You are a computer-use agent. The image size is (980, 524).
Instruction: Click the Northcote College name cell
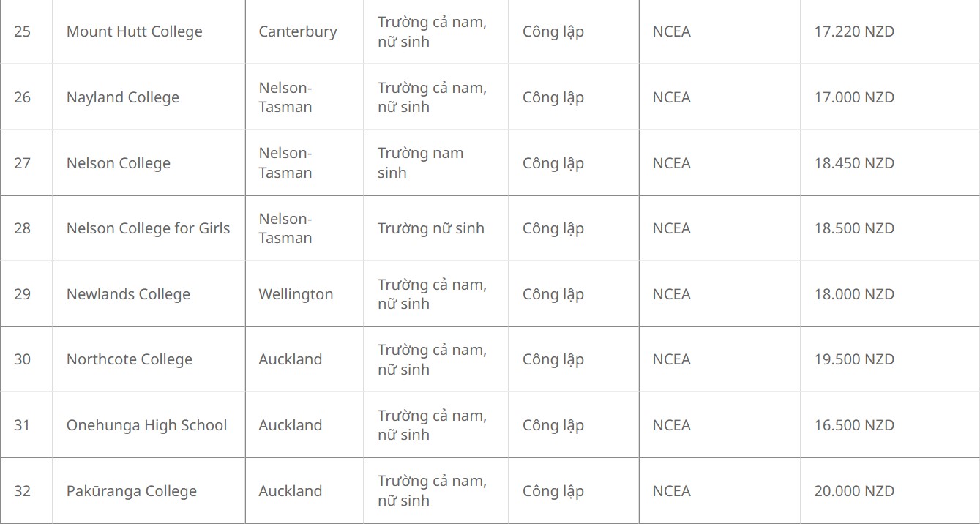pyautogui.click(x=129, y=359)
